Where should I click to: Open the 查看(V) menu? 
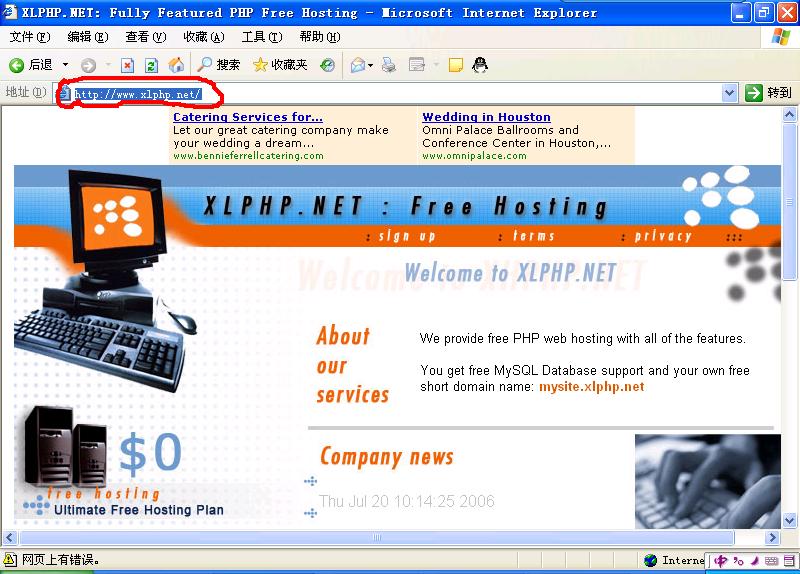(x=146, y=37)
